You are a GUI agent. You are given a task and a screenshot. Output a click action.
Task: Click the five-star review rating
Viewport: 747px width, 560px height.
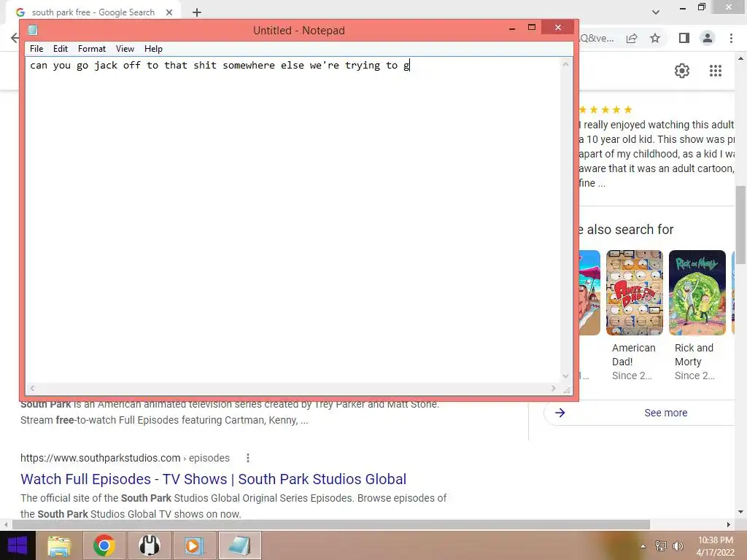pos(605,109)
